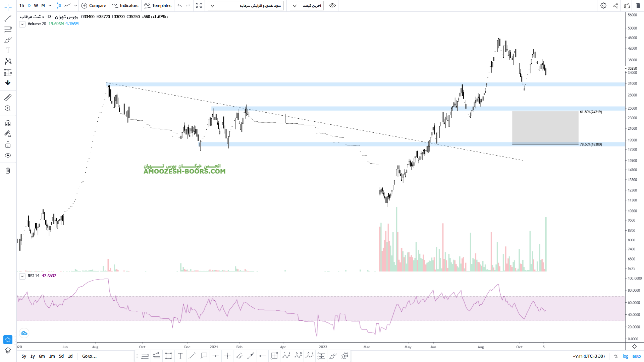The width and height of the screenshot is (644, 362).
Task: Click the grey Fibonacci retracement box
Action: (x=545, y=128)
